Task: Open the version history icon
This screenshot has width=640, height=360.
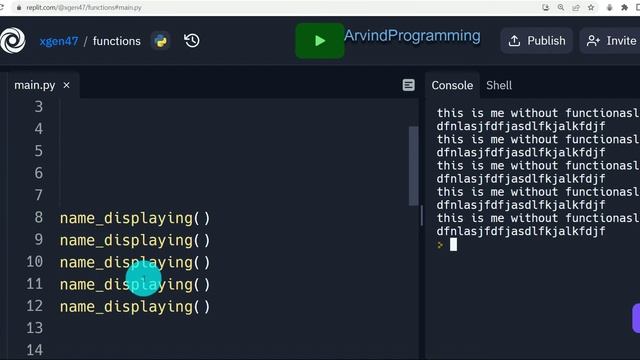Action: 191,40
